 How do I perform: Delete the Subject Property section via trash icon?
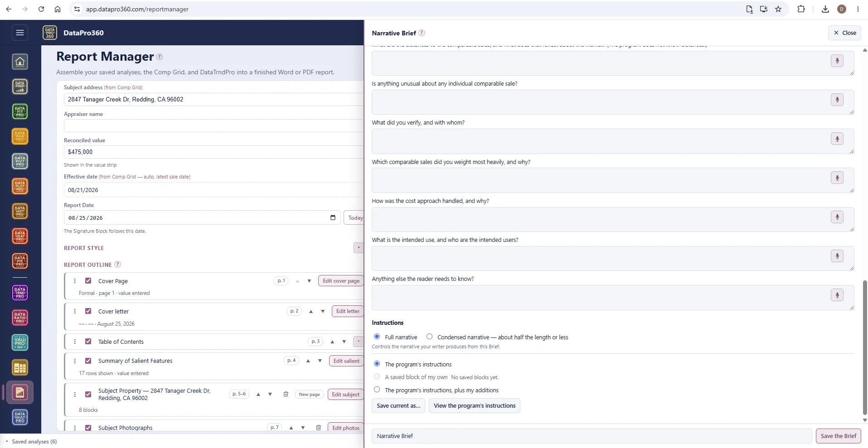tap(286, 394)
